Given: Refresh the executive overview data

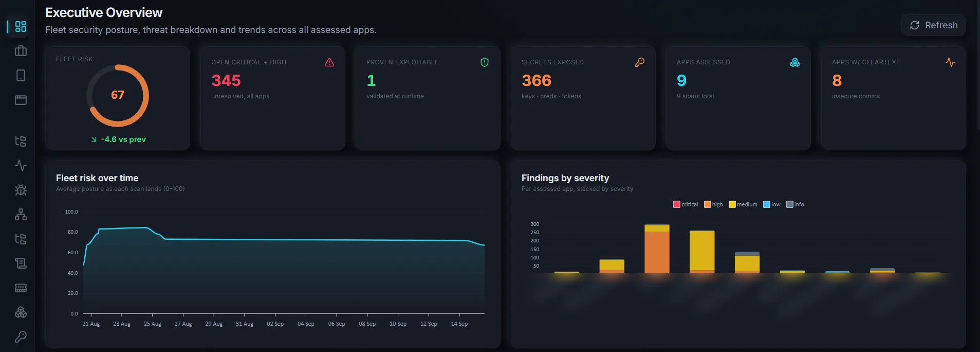Looking at the screenshot, I should coord(934,25).
